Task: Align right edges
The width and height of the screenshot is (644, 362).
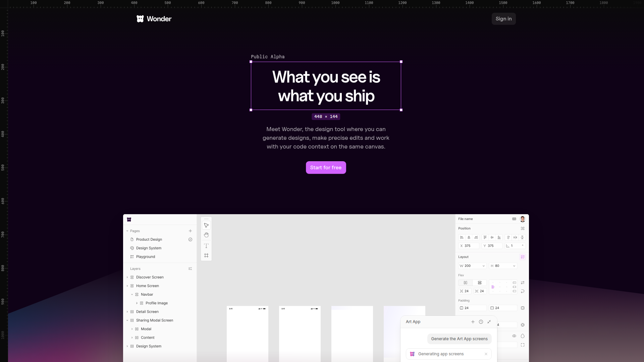Action: pos(476,237)
